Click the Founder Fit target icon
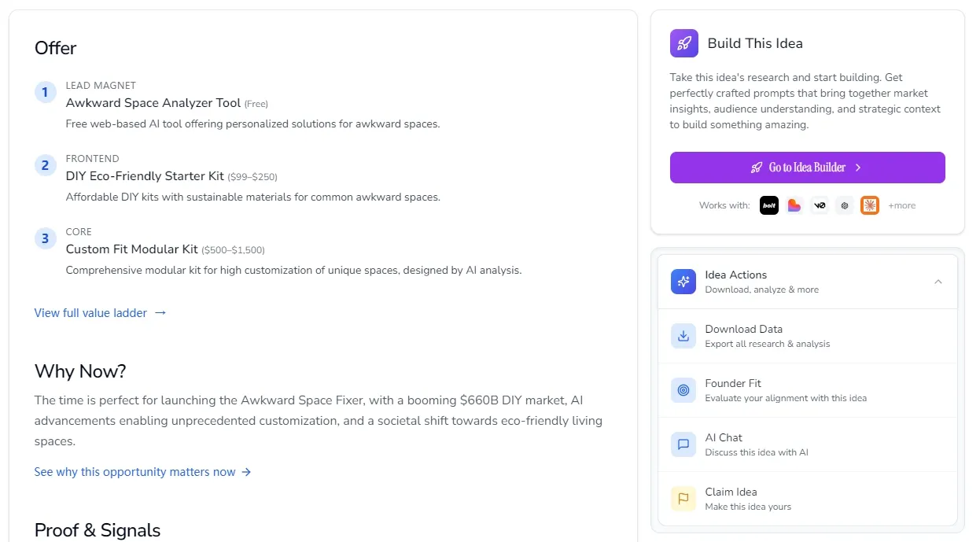The width and height of the screenshot is (980, 542). pos(683,390)
